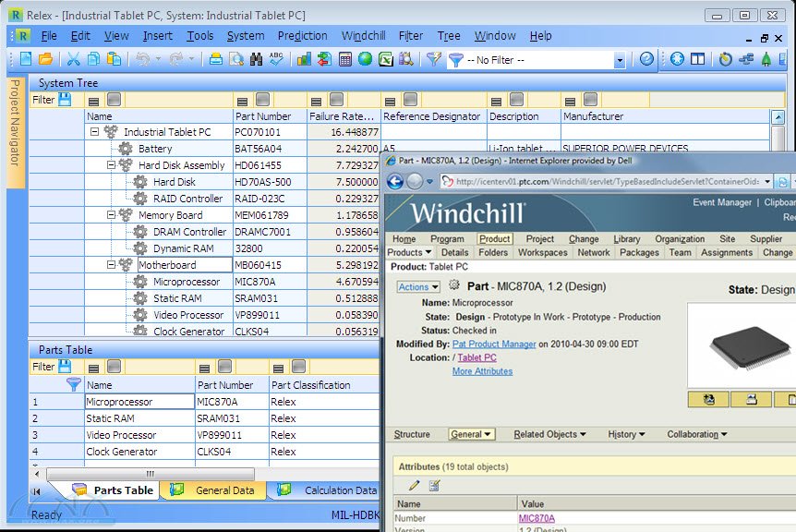This screenshot has width=796, height=532.
Task: Click the Parts Table funnel filter icon
Action: pyautogui.click(x=74, y=384)
